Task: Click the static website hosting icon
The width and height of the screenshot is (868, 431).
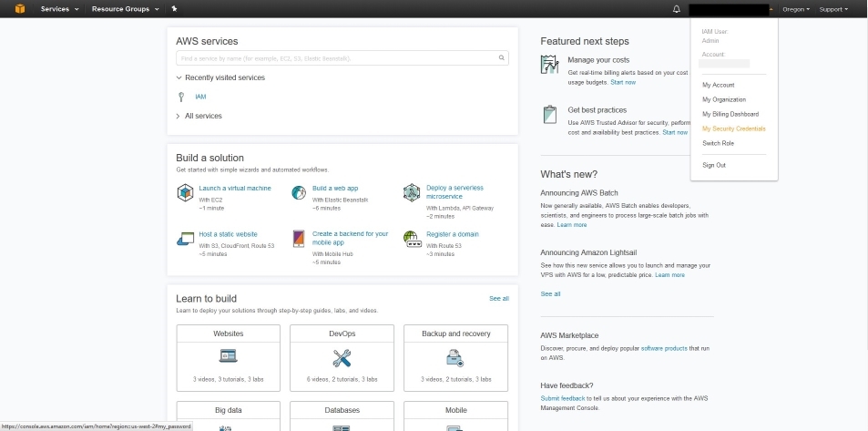Action: [186, 239]
